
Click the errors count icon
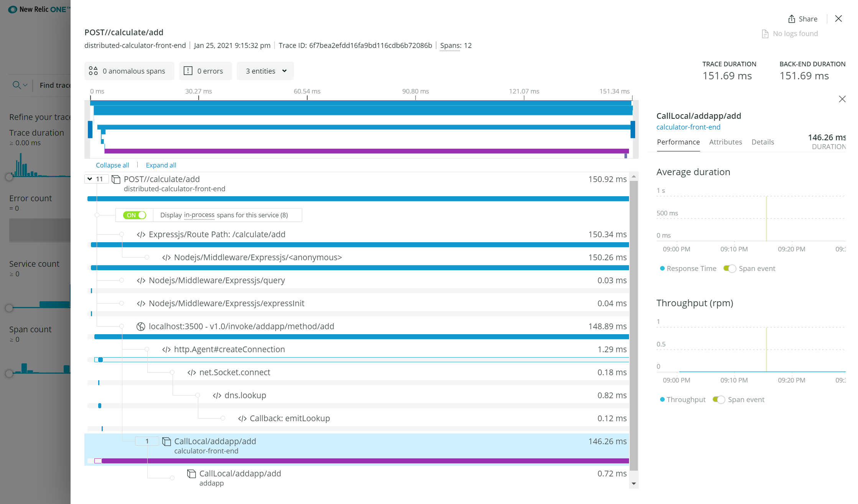coord(188,71)
